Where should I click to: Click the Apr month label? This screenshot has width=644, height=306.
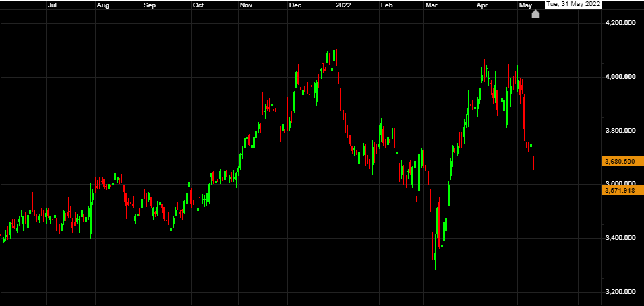482,5
